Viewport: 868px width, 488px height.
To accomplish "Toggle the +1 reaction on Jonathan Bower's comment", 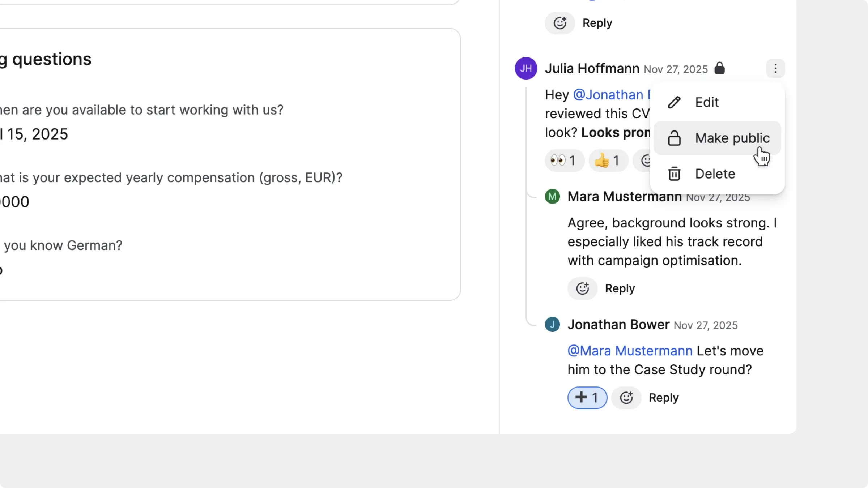I will pos(587,398).
